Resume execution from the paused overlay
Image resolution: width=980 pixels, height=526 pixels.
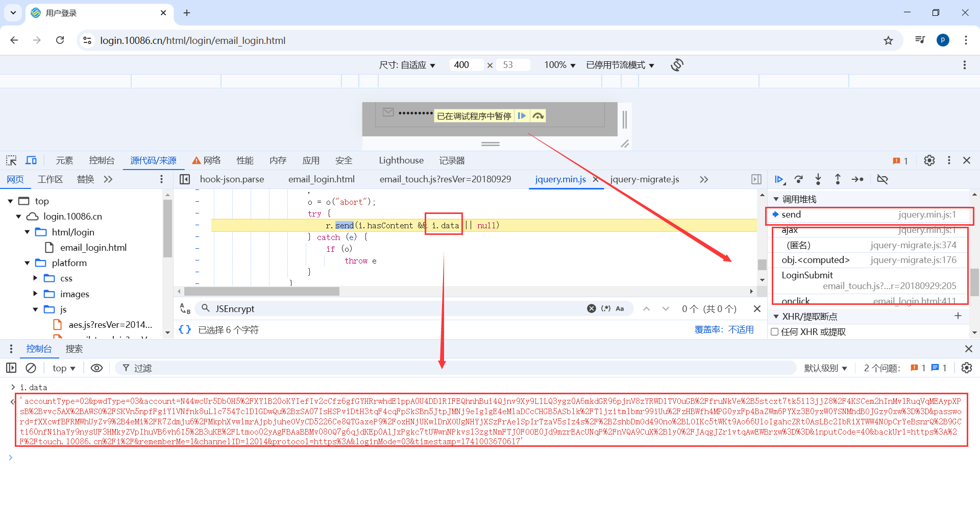click(522, 116)
